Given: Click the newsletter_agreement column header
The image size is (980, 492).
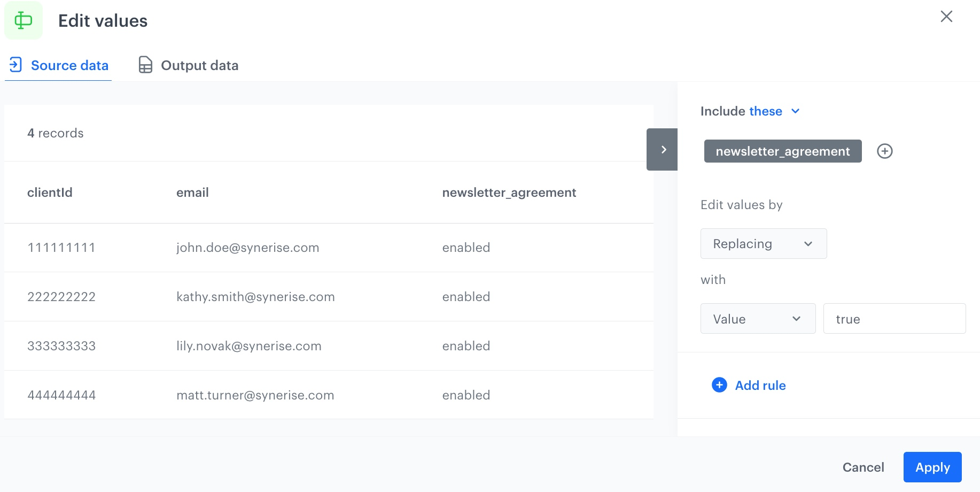Looking at the screenshot, I should tap(509, 193).
